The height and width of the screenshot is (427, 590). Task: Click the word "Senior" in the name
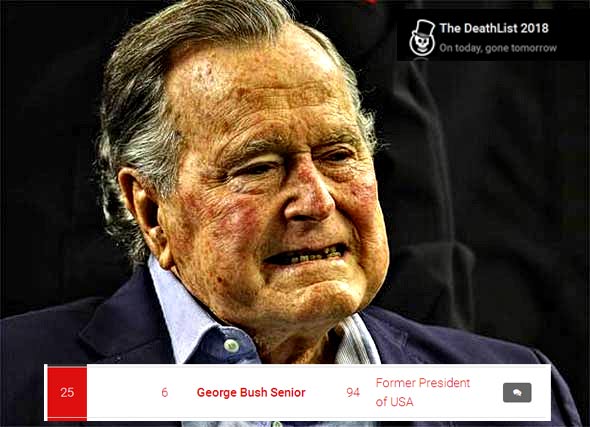click(x=288, y=392)
